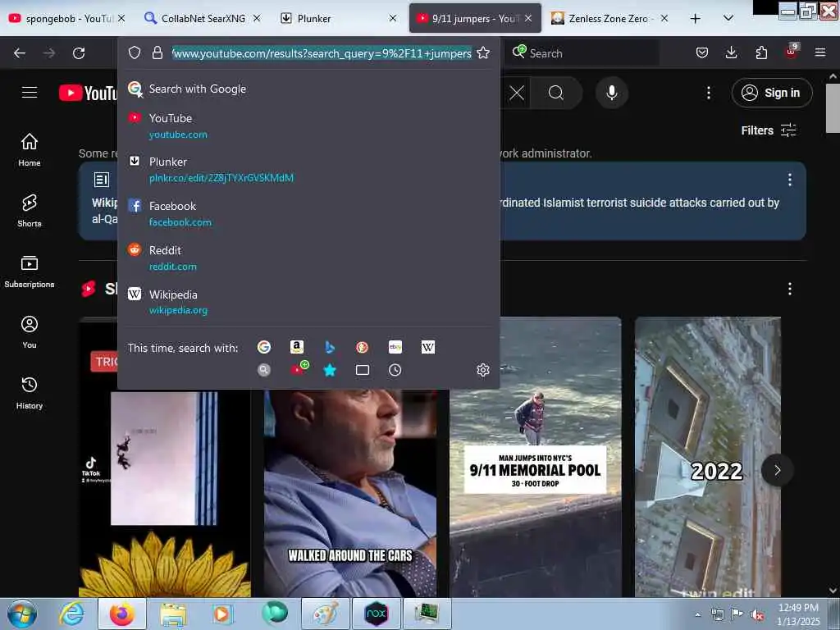Screen dimensions: 840x630
Task: Open search settings gear in urlbar dropdown
Action: tap(482, 370)
